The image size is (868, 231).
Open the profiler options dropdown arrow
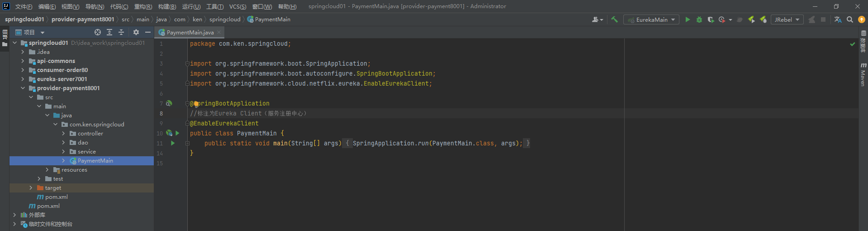[x=730, y=20]
